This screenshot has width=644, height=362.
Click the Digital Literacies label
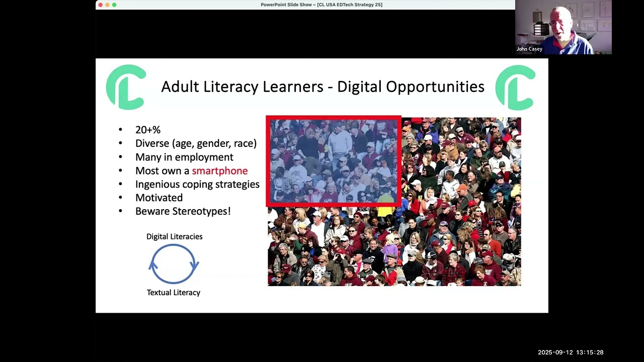175,236
